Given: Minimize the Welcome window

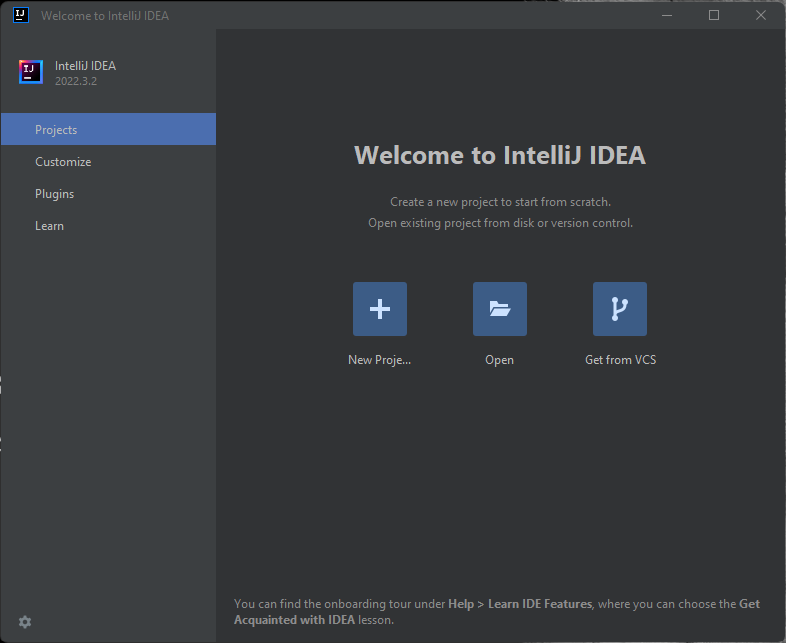Looking at the screenshot, I should pos(667,15).
